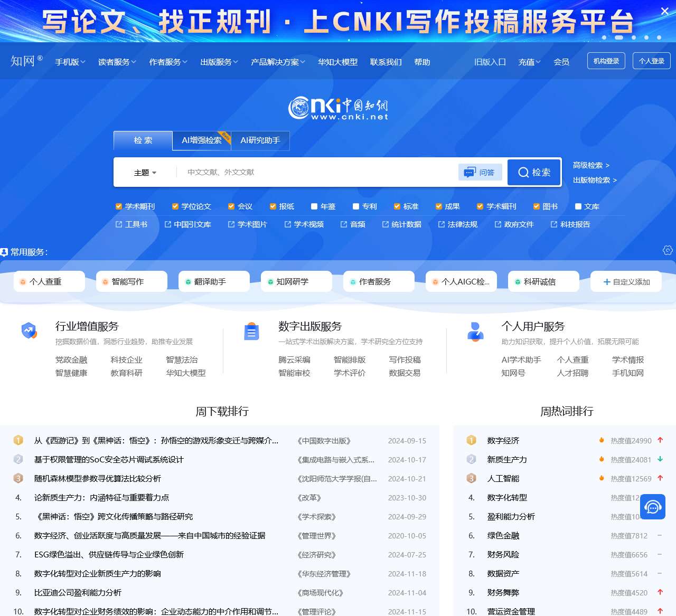Click the 问答 icon in search bar
The image size is (676, 616).
[480, 172]
